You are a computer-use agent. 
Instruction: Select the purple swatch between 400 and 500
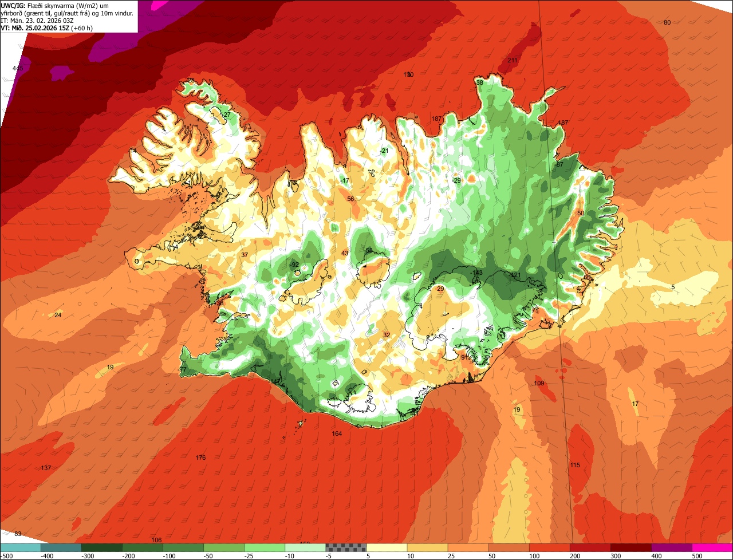coord(672,547)
